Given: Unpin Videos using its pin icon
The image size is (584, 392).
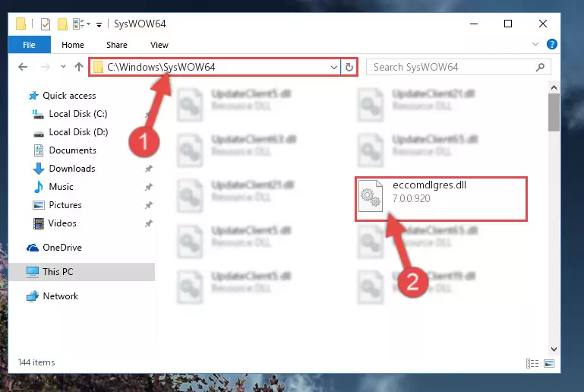Looking at the screenshot, I should point(149,223).
